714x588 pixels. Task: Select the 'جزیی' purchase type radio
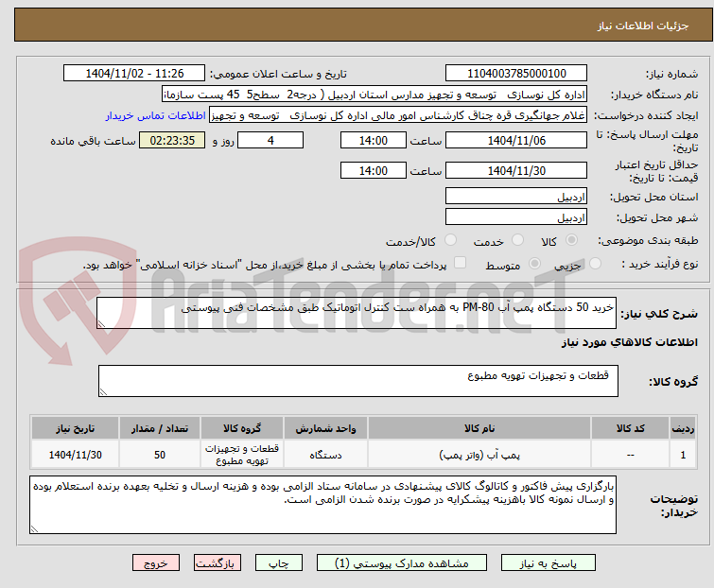point(595,263)
